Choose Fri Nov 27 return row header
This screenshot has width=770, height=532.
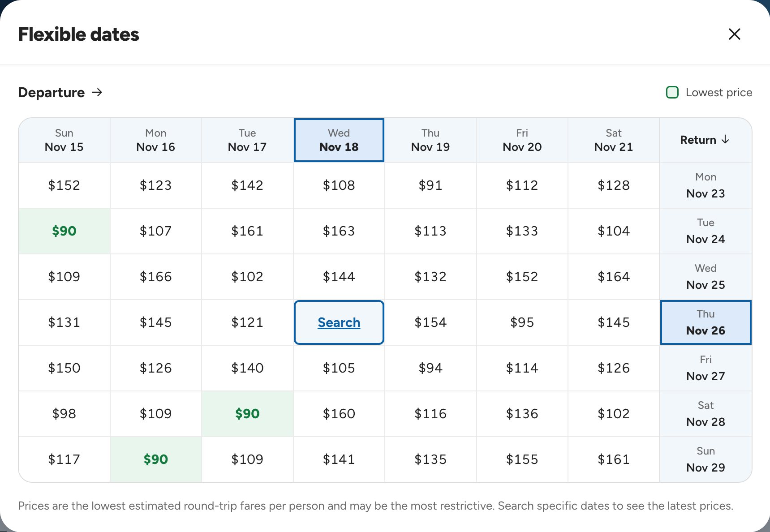(x=706, y=368)
